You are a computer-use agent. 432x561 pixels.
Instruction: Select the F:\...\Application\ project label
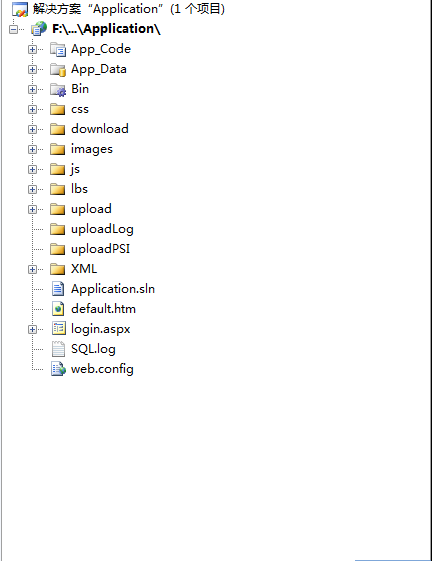[107, 29]
